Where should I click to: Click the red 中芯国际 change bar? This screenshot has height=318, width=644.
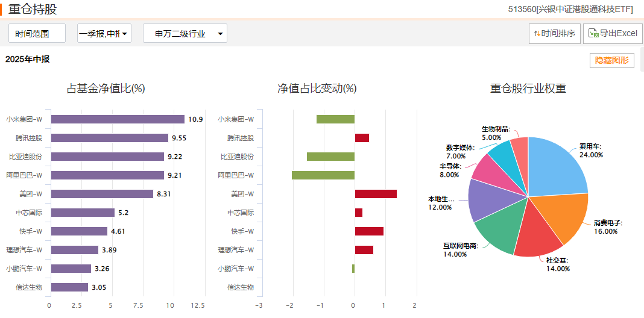359,213
